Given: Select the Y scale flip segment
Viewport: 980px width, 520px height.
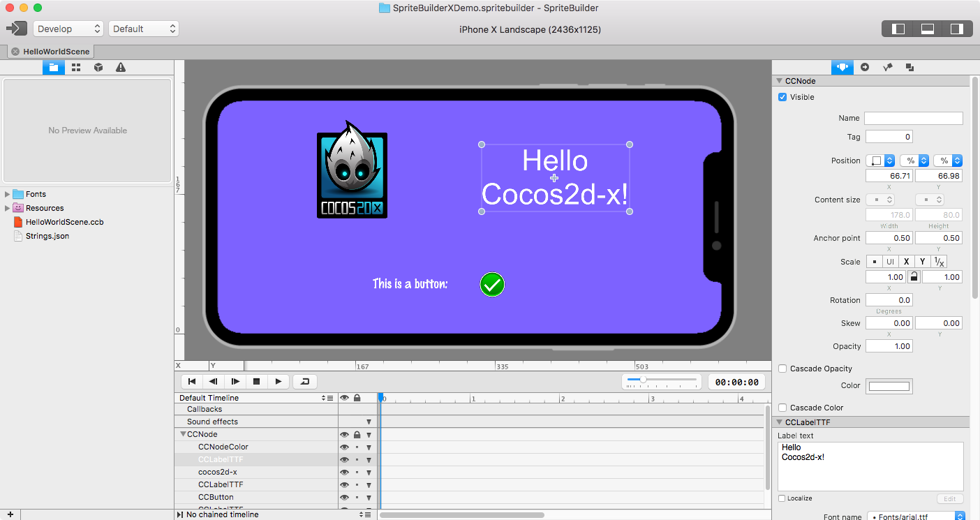Looking at the screenshot, I should 922,262.
